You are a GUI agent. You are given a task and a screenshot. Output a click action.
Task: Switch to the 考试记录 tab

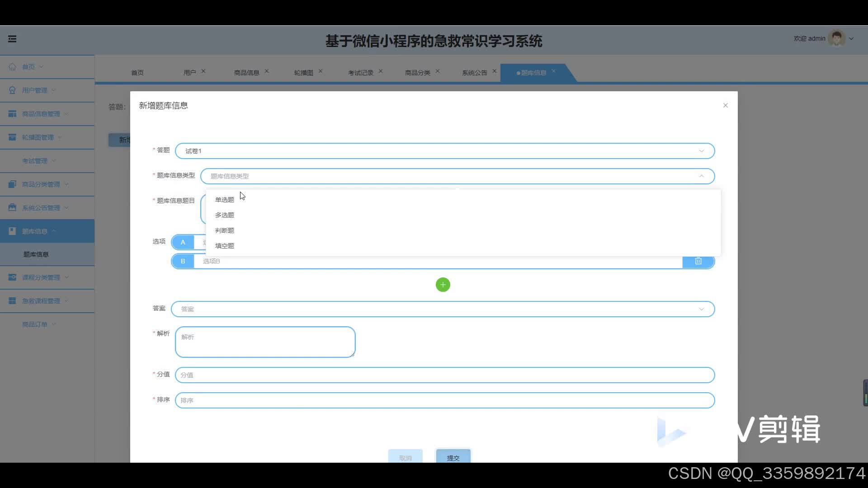360,73
